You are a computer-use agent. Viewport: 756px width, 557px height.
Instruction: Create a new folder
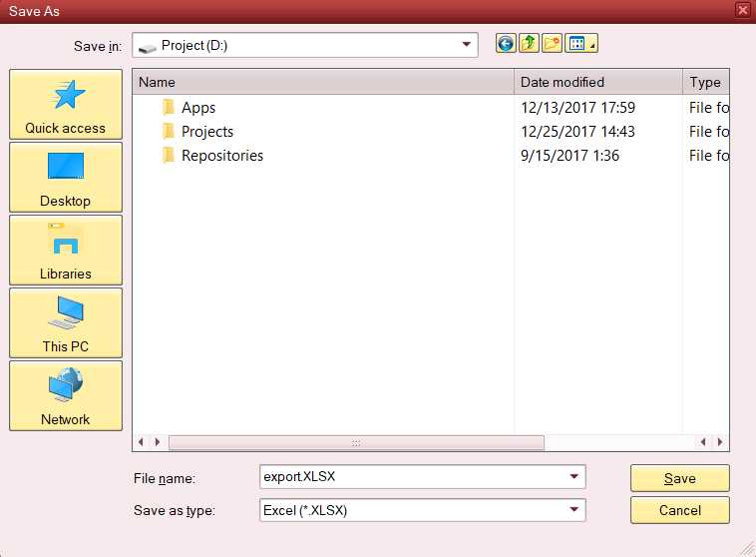click(553, 44)
